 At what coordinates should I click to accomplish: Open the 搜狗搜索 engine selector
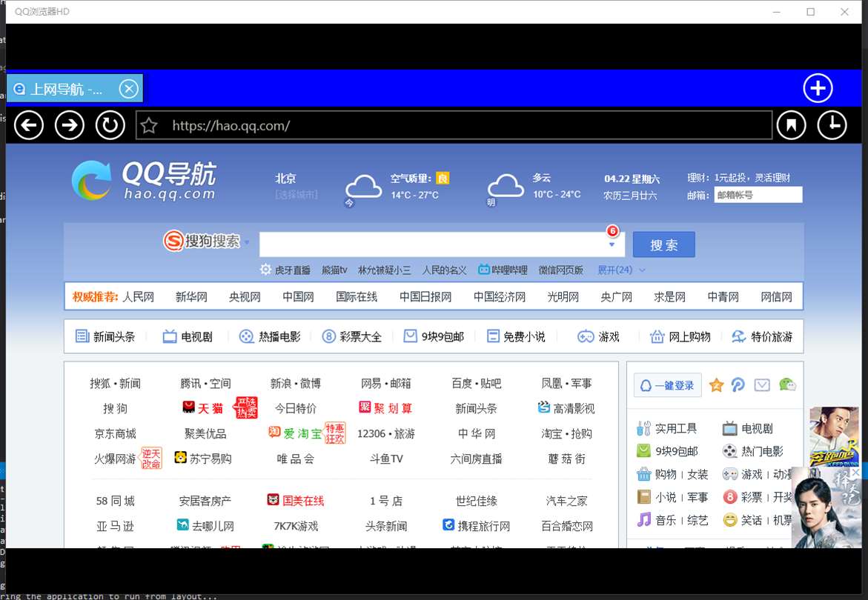[205, 241]
